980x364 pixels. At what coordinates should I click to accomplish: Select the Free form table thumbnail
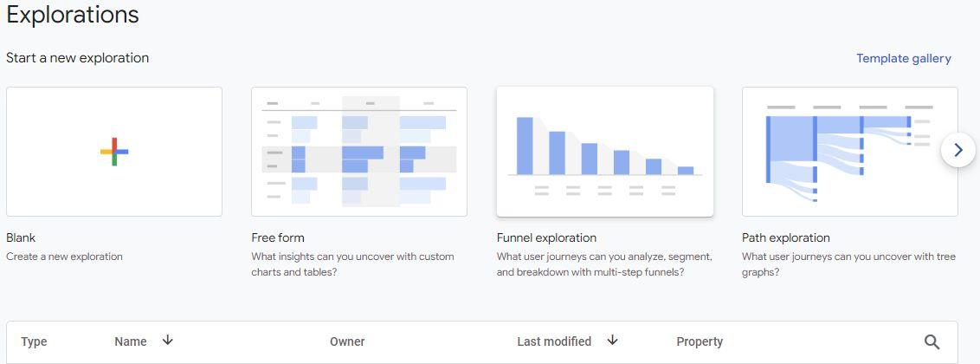tap(359, 152)
